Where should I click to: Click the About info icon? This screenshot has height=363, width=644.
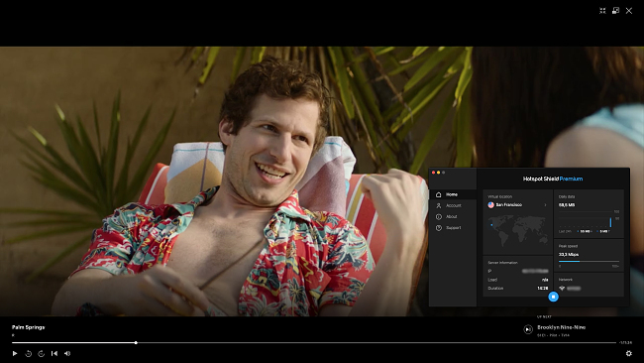439,216
